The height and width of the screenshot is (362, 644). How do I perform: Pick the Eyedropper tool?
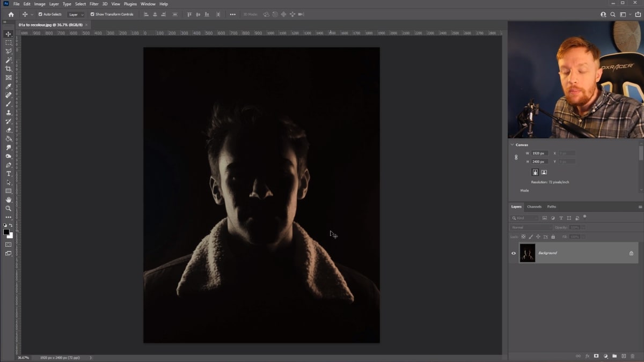tap(8, 86)
